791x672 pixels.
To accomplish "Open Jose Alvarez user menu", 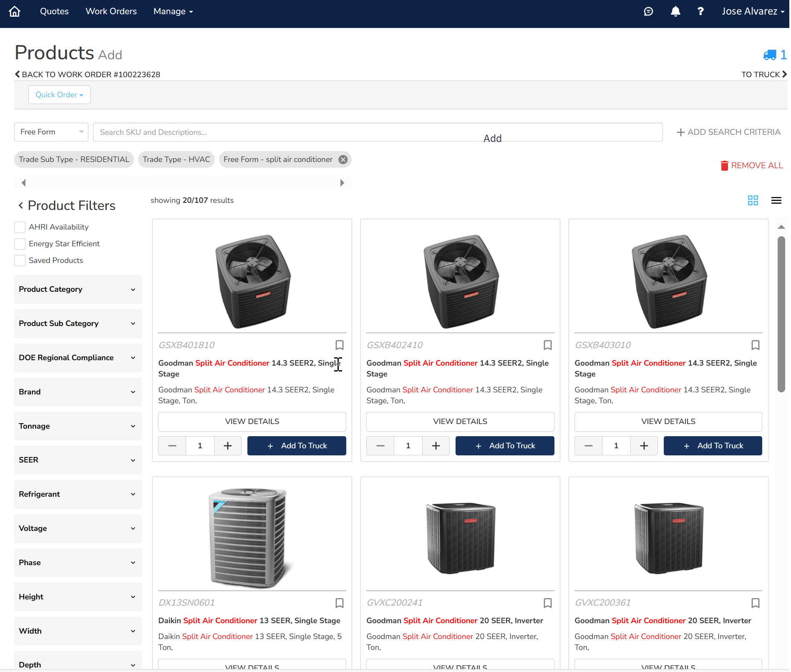I will pos(753,11).
